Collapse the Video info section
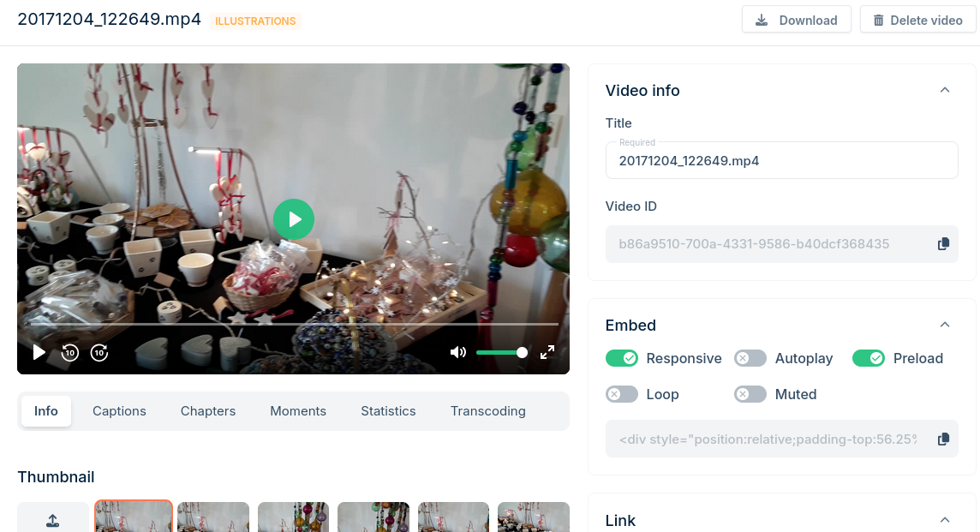Image resolution: width=980 pixels, height=532 pixels. click(945, 90)
